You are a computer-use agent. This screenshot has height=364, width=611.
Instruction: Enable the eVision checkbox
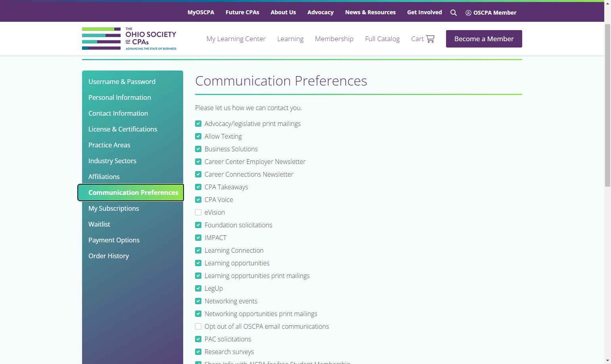(198, 212)
